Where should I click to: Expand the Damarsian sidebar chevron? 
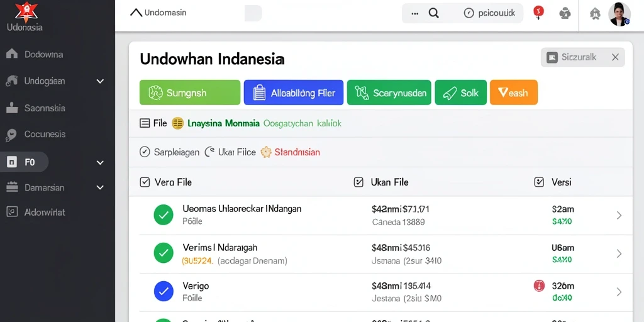(100, 187)
